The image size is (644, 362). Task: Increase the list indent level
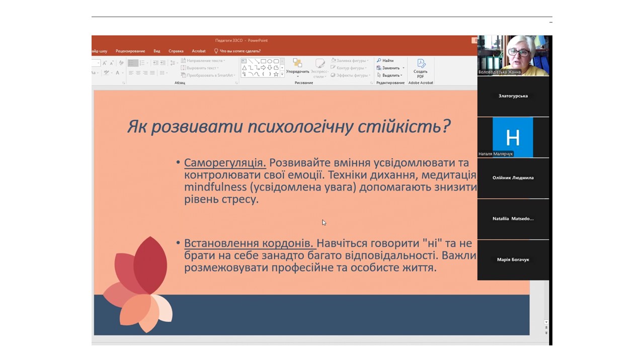coord(163,63)
